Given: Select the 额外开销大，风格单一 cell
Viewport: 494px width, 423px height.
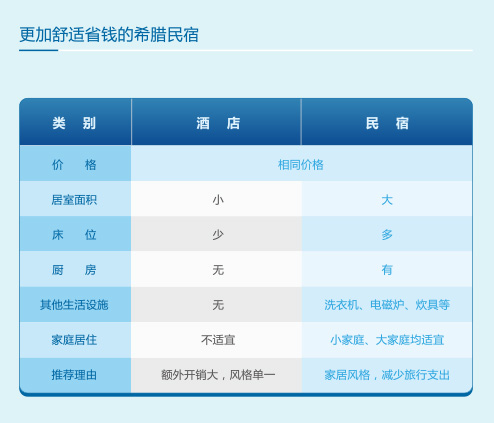Looking at the screenshot, I should [x=217, y=375].
